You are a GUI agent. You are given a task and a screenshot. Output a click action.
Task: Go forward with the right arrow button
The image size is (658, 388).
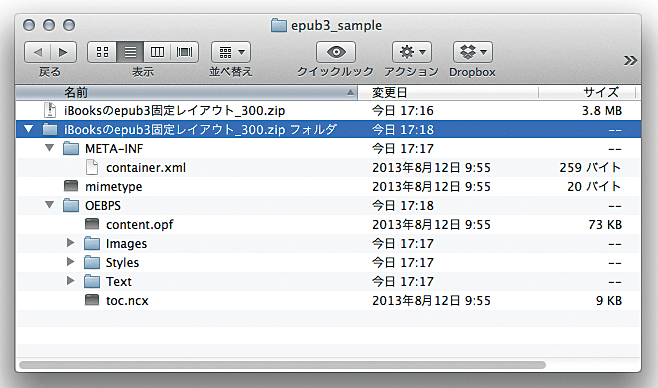pos(63,52)
